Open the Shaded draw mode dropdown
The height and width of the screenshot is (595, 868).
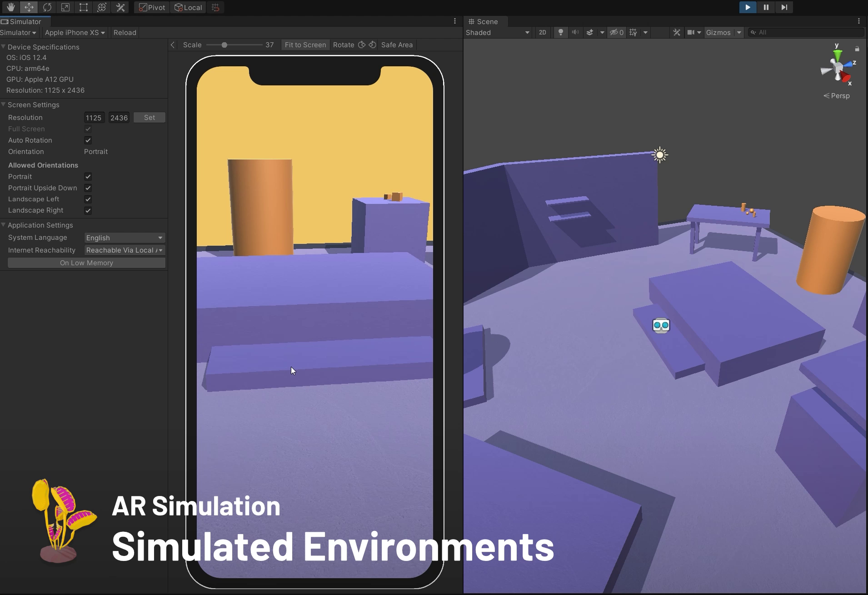(498, 32)
